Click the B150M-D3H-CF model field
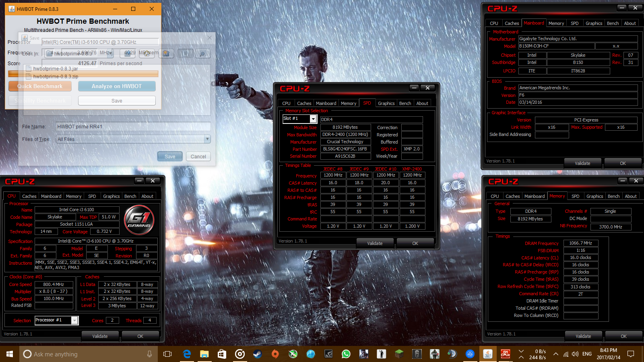 point(556,46)
